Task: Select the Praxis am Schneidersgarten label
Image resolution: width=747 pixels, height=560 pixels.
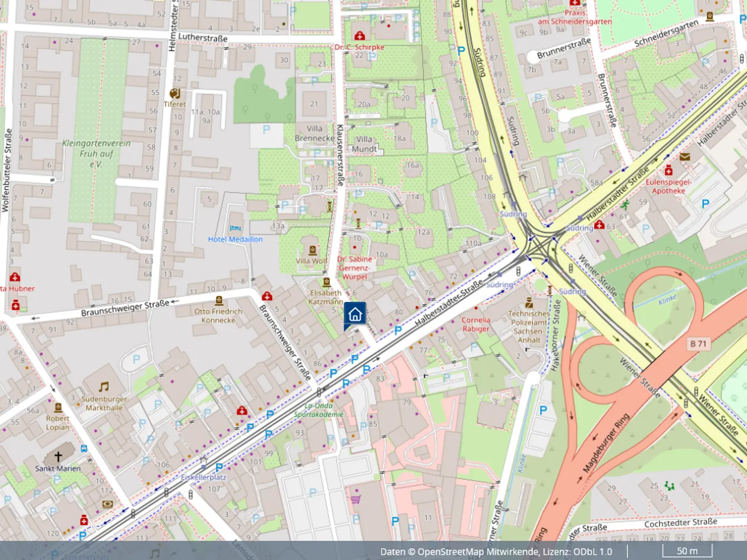Action: point(575,17)
